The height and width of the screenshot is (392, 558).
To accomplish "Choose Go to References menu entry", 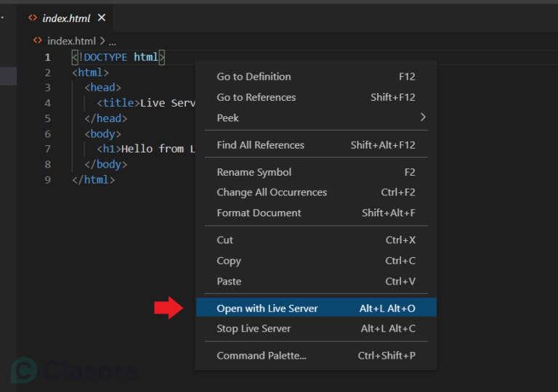I will click(x=316, y=97).
